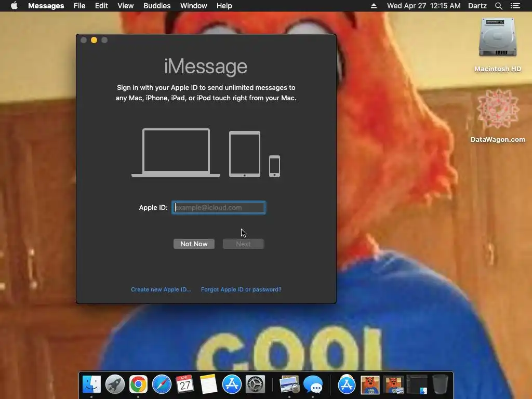Image resolution: width=532 pixels, height=399 pixels.
Task: Open the Cool Cat screenshot stack in Dock
Action: coord(394,384)
